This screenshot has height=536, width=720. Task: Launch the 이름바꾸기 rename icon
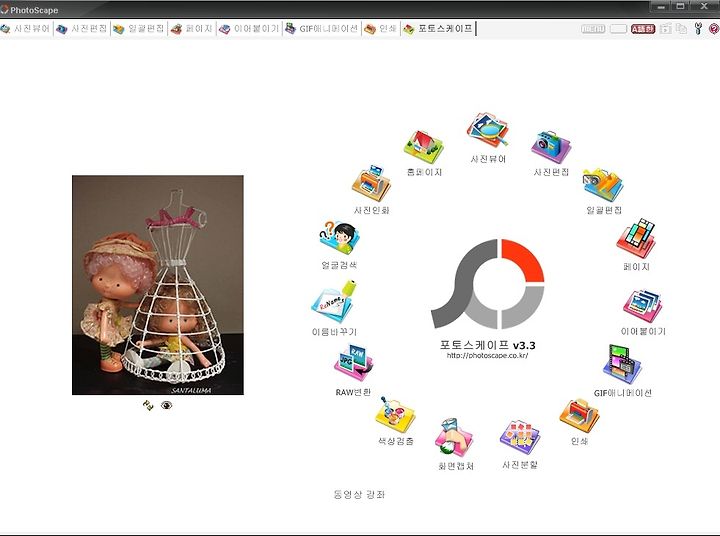[334, 301]
